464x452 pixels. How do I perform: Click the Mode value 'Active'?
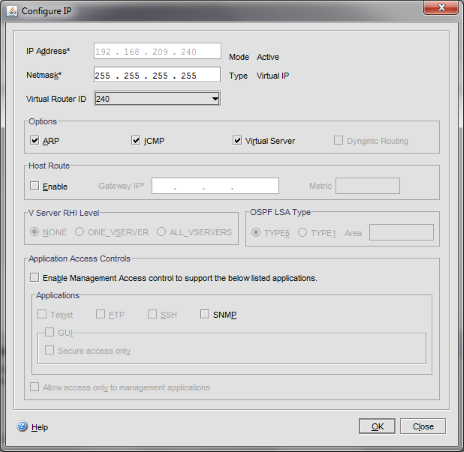coord(268,57)
